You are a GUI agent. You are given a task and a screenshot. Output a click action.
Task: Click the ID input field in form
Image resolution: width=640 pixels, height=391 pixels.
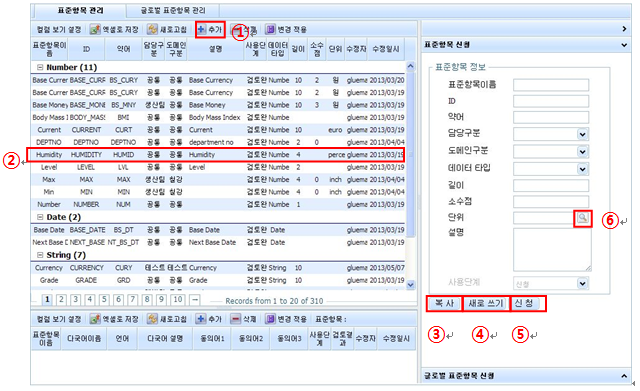click(x=551, y=101)
